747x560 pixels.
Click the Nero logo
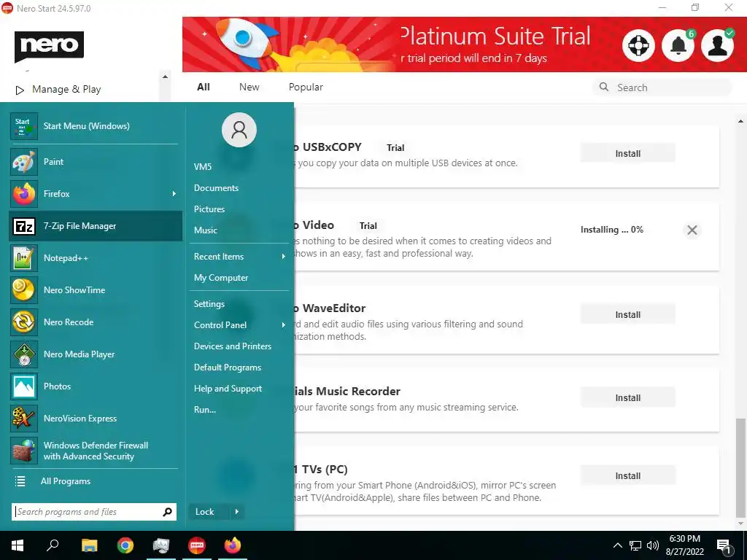[x=49, y=46]
